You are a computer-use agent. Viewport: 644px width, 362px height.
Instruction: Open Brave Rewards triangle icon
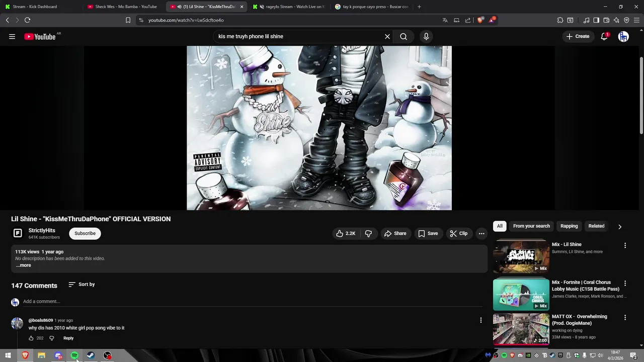[492, 20]
